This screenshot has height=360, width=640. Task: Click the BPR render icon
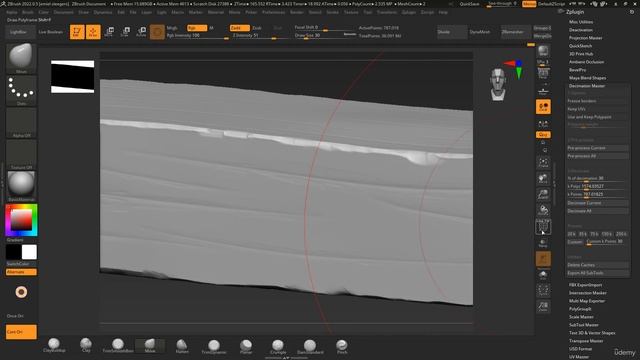coord(543,51)
